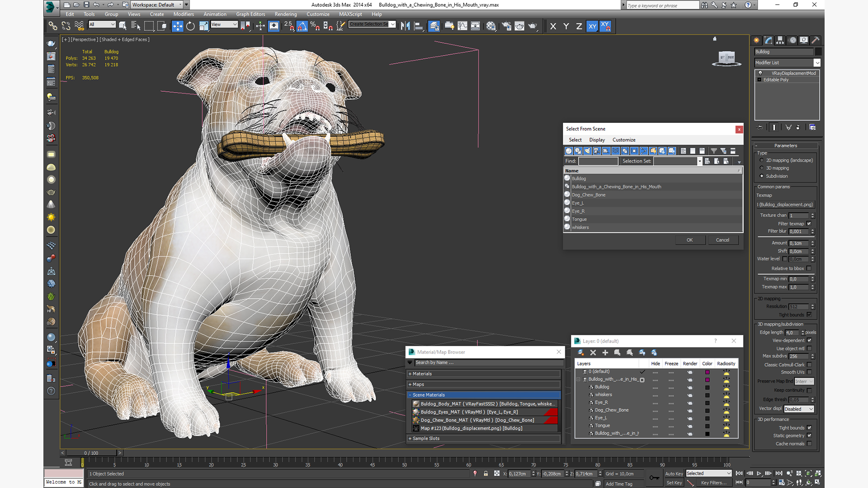Expand the Maps group in Material/Map Browser
This screenshot has height=488, width=868.
(x=484, y=385)
